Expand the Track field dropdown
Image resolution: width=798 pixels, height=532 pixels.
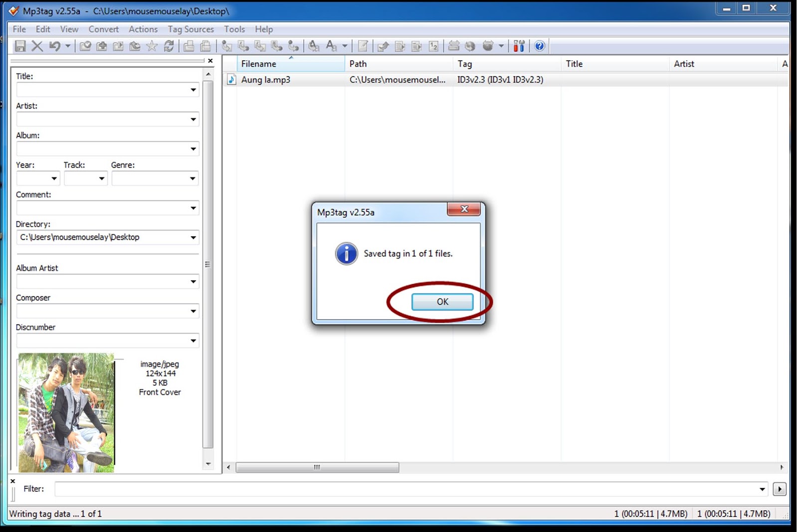(x=102, y=178)
